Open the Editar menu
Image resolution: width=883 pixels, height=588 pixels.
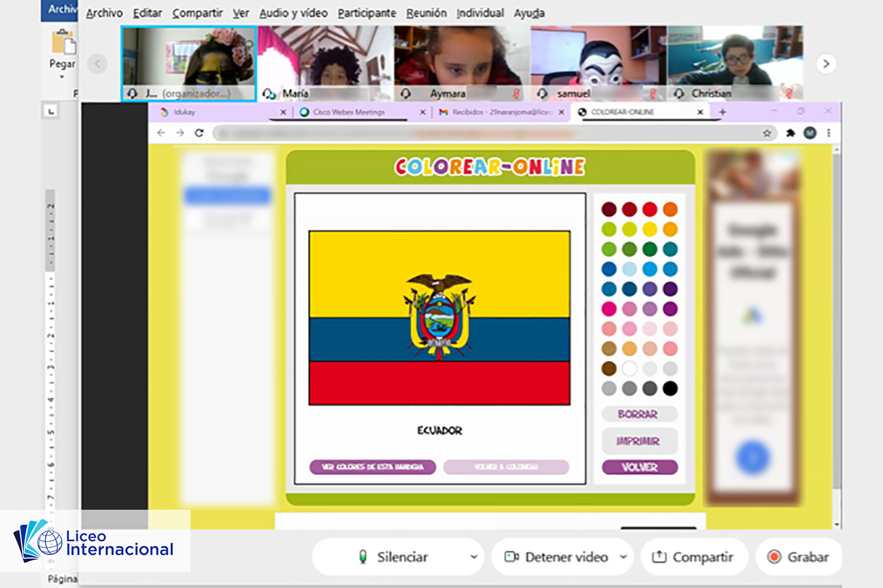147,13
